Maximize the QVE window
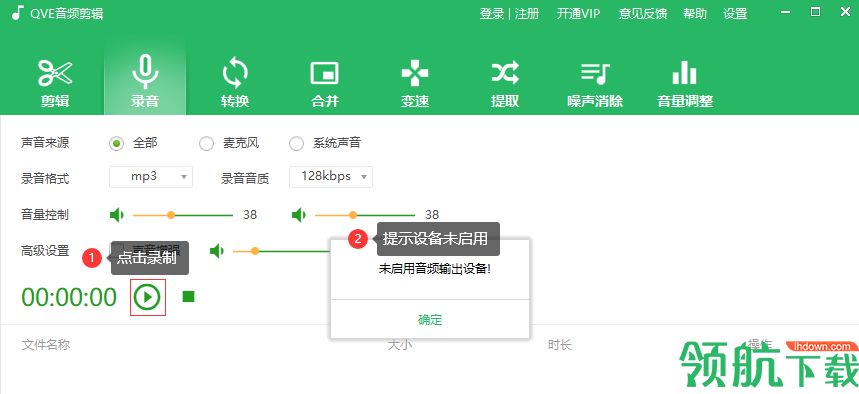 pos(815,12)
